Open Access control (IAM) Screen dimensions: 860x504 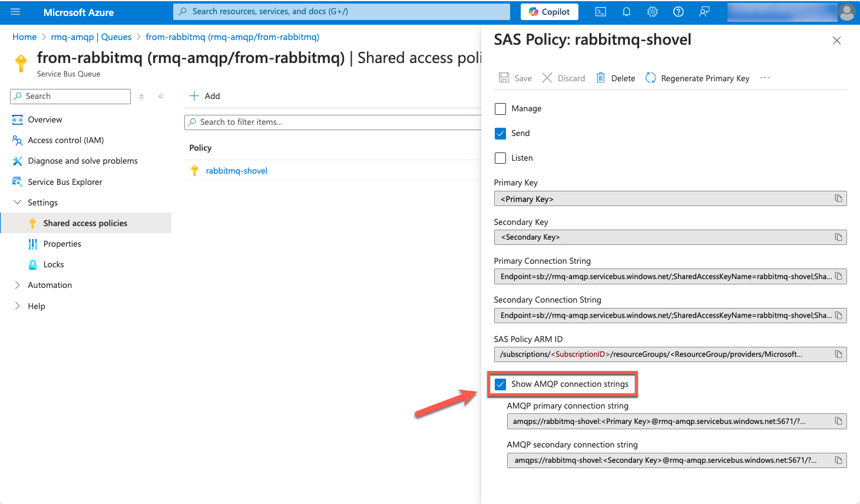pyautogui.click(x=65, y=140)
